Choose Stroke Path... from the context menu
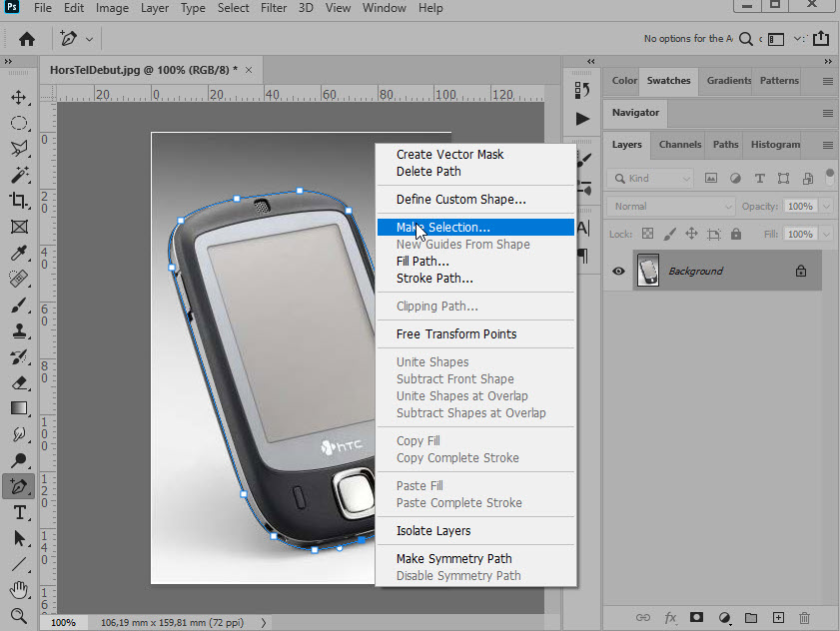The image size is (840, 631). tap(475, 279)
